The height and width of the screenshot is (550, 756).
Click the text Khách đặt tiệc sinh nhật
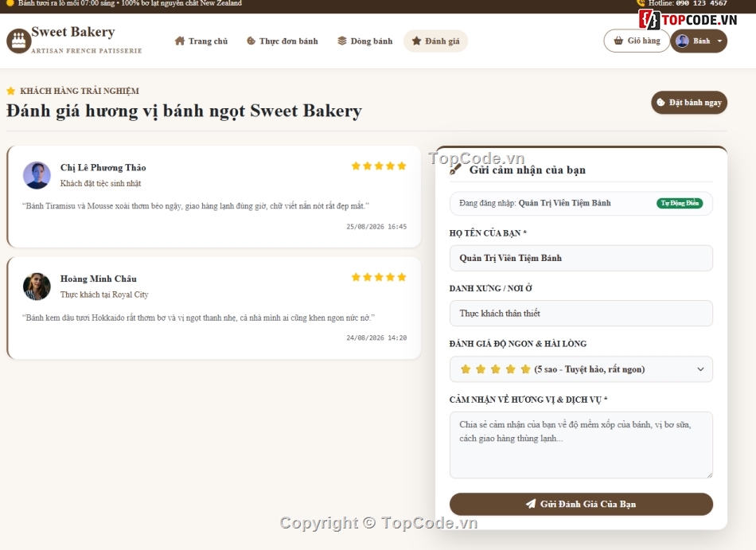(101, 183)
